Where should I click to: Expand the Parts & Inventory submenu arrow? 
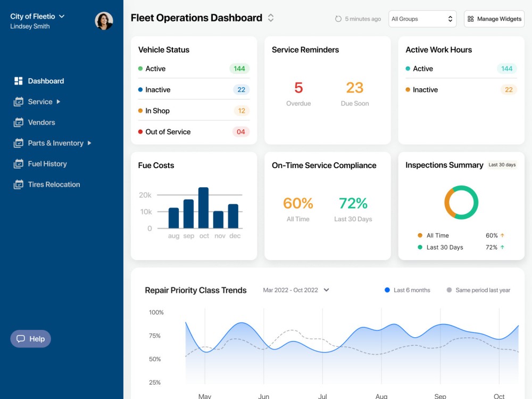coord(89,143)
